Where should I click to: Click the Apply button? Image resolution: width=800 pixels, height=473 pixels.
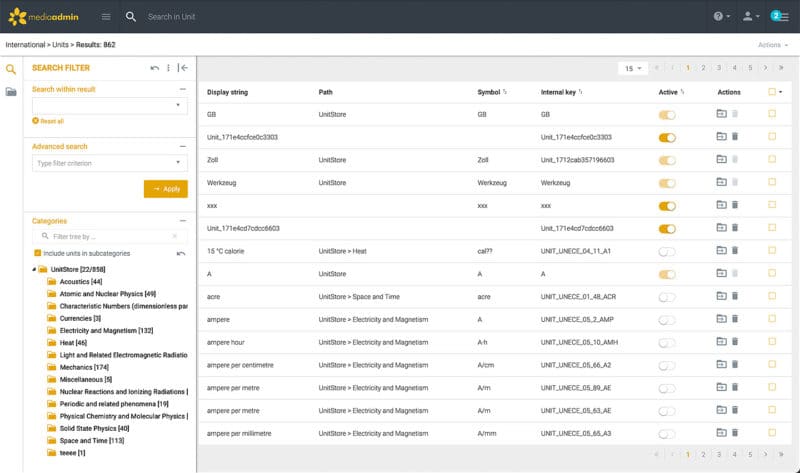tap(166, 189)
